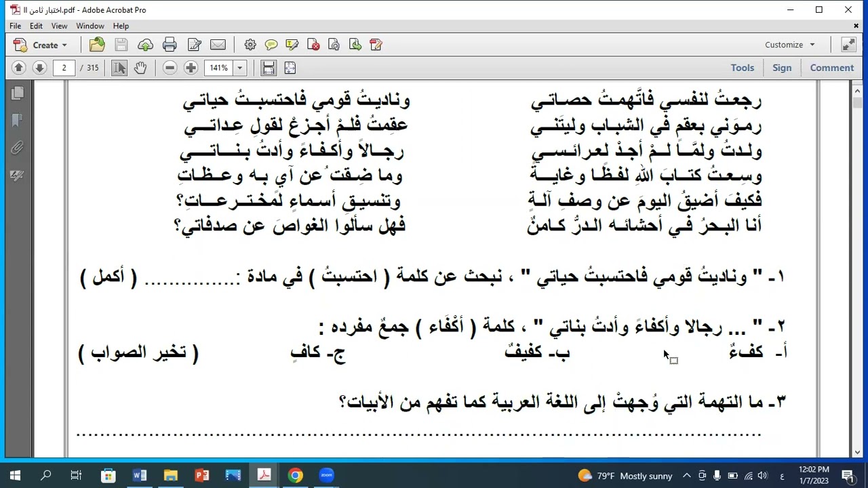The image size is (868, 488).
Task: Click the Send by email envelope icon
Action: point(218,45)
